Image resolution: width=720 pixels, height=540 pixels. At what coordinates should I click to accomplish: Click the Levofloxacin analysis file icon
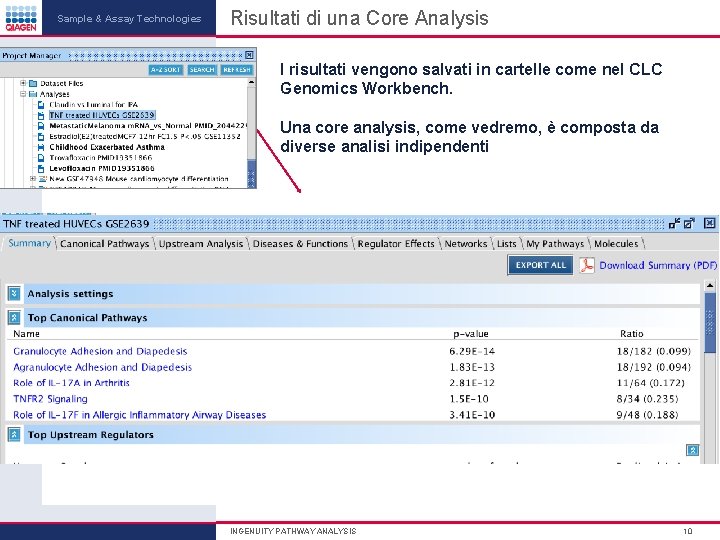coord(41,168)
